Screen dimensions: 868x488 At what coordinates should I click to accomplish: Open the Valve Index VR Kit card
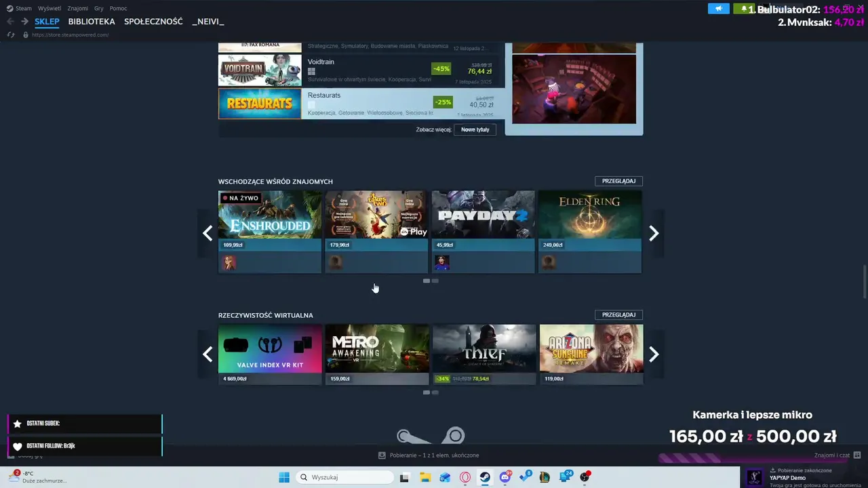click(x=270, y=354)
